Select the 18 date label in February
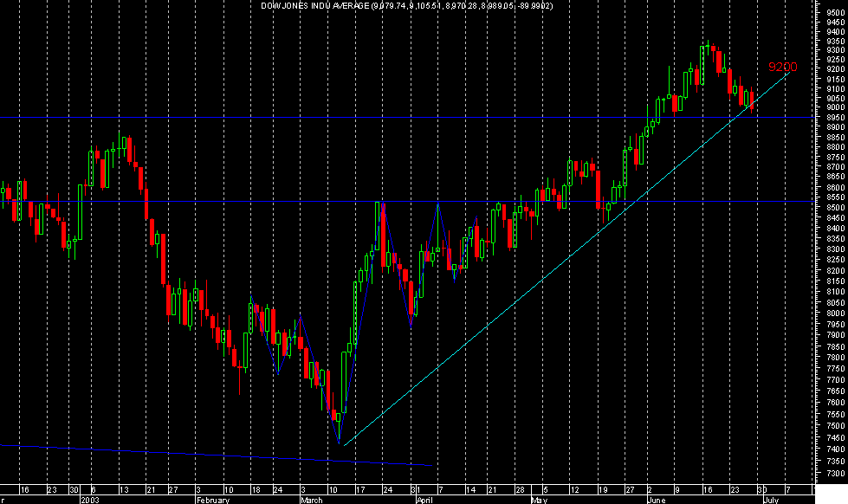The width and height of the screenshot is (848, 504). 256,490
